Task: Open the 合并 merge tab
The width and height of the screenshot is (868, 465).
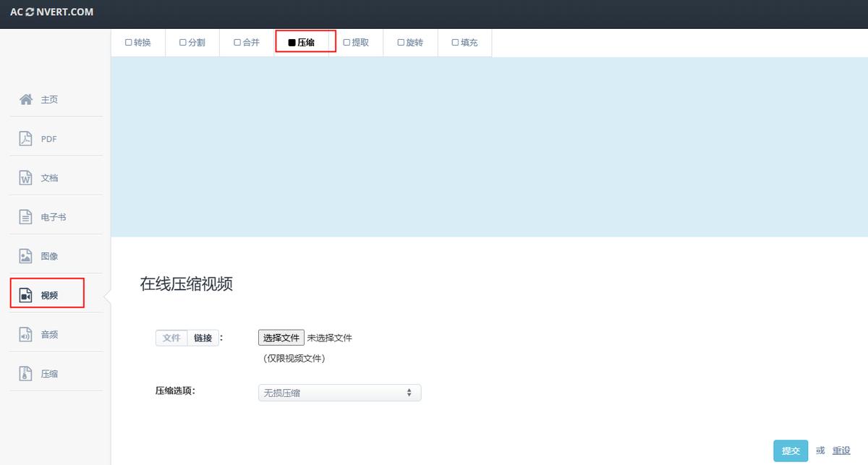Action: 247,43
